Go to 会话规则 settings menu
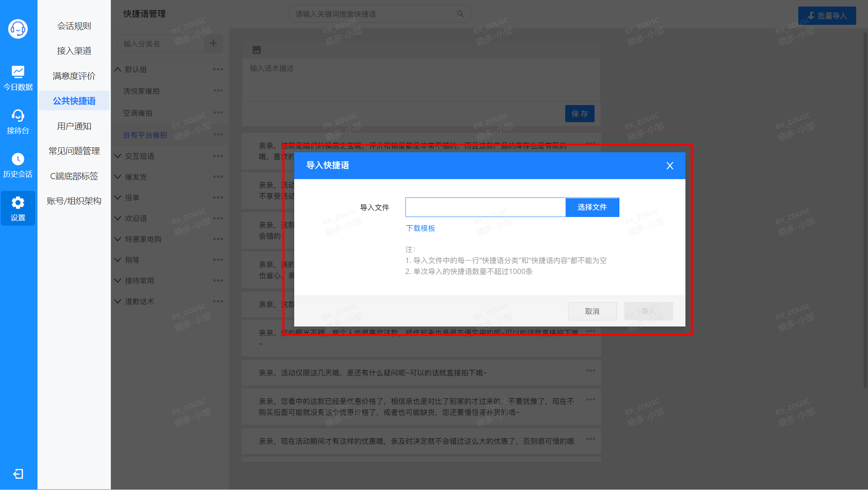This screenshot has height=493, width=868. [74, 26]
